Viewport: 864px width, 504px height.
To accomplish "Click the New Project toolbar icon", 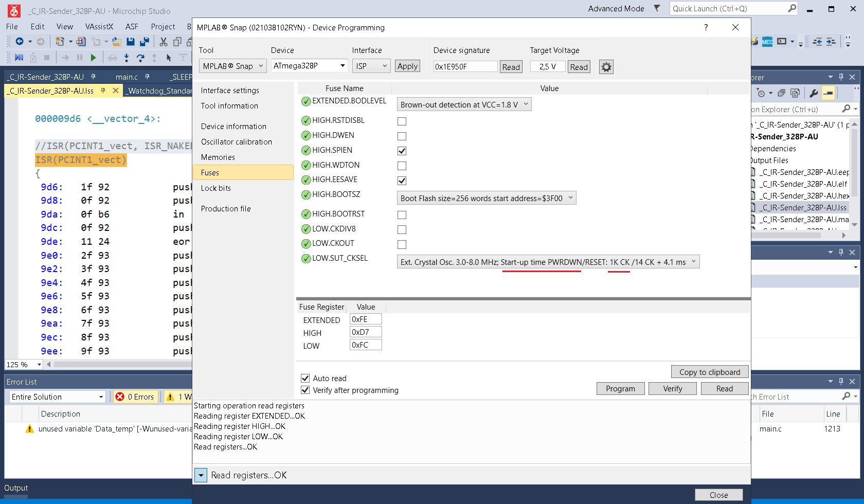I will coord(60,42).
